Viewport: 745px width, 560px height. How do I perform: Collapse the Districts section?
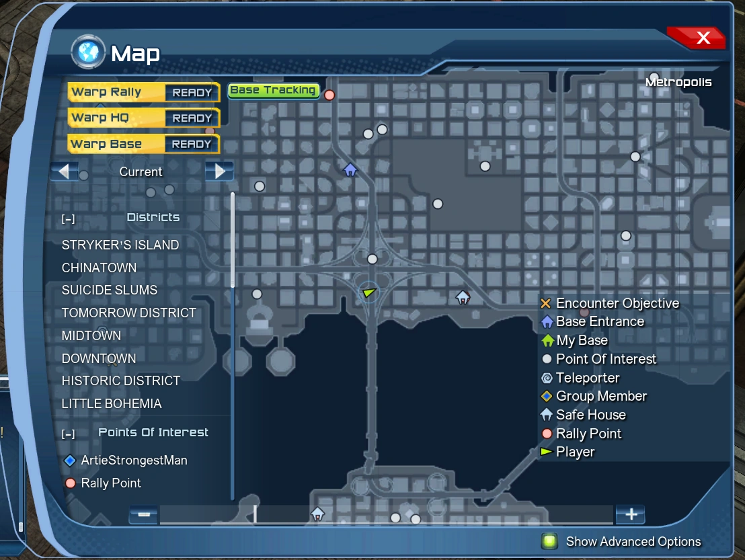68,219
